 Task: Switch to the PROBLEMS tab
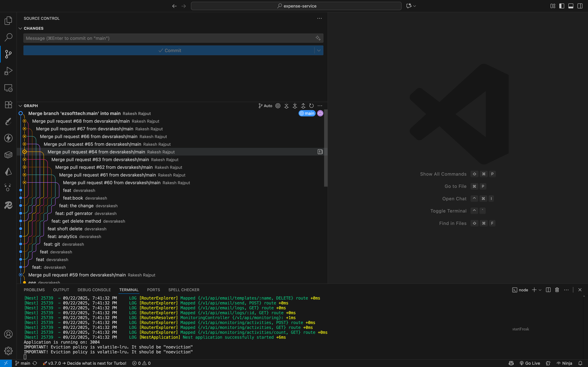coord(34,290)
